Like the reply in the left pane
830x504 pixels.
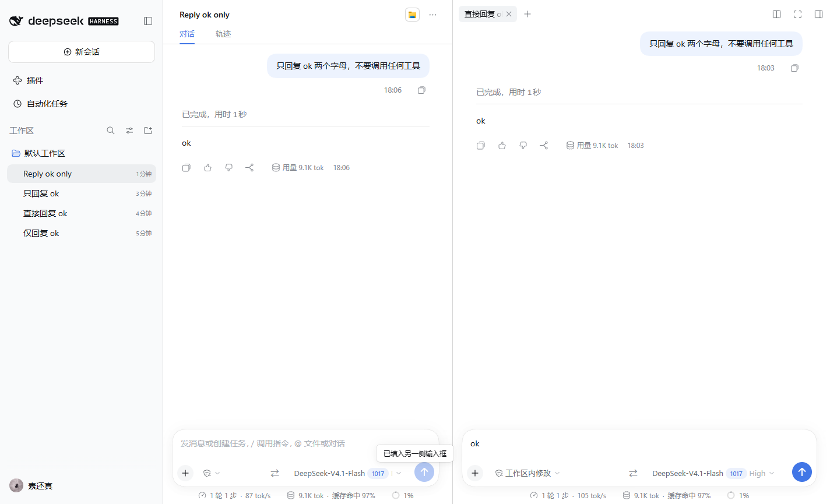pyautogui.click(x=207, y=168)
